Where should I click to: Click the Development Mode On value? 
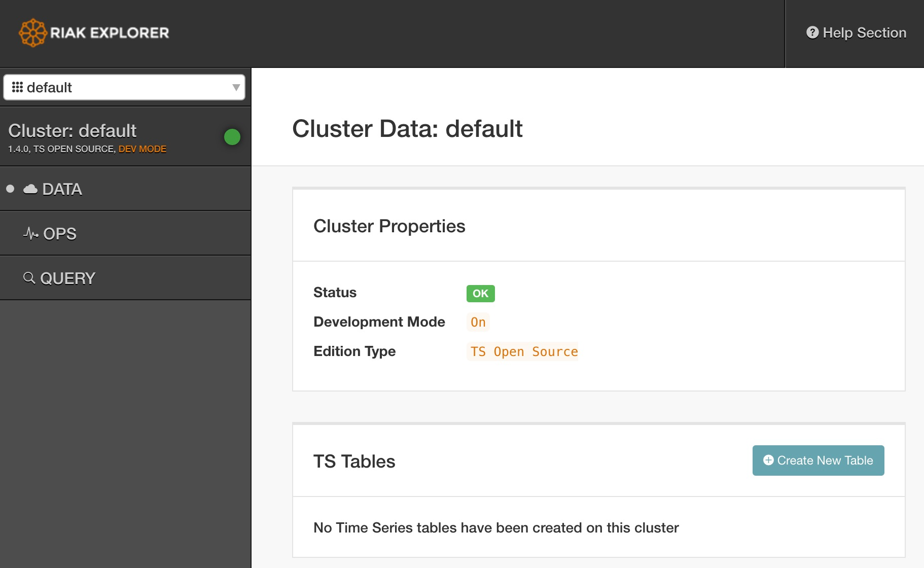(478, 322)
